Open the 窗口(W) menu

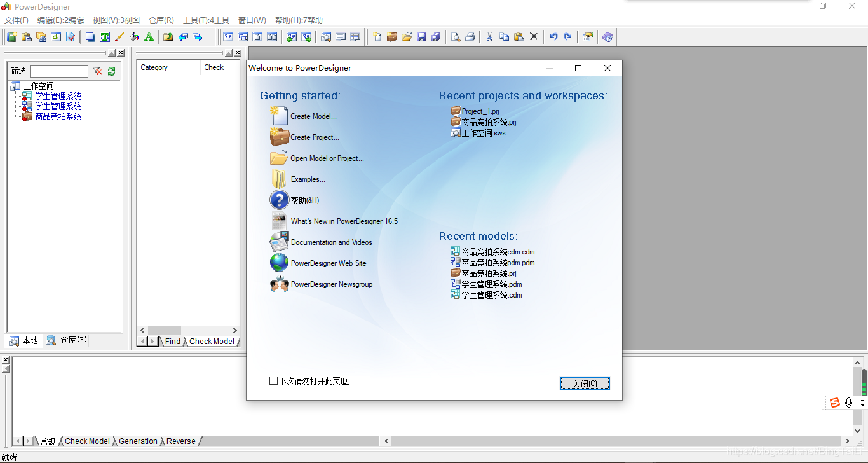tap(252, 20)
